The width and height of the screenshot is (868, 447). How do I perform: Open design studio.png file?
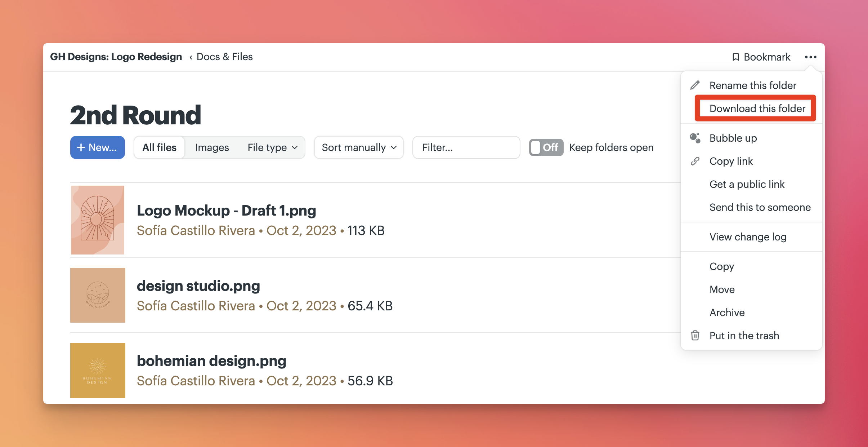coord(198,286)
